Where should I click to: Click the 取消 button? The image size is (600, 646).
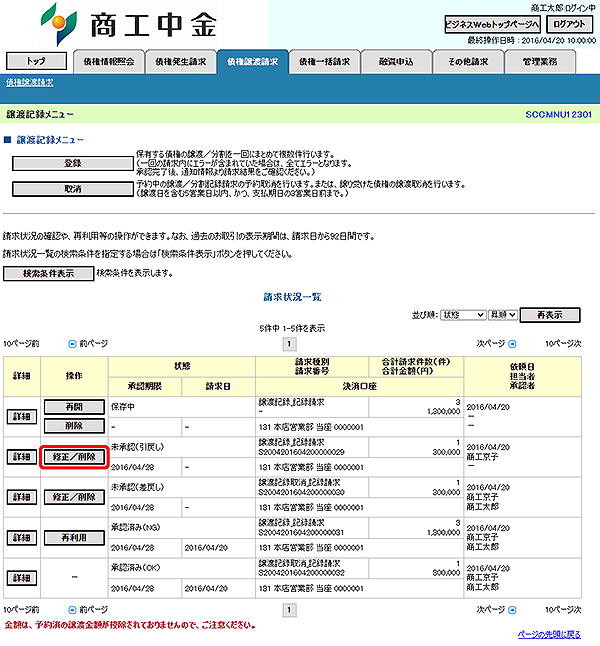click(x=73, y=189)
